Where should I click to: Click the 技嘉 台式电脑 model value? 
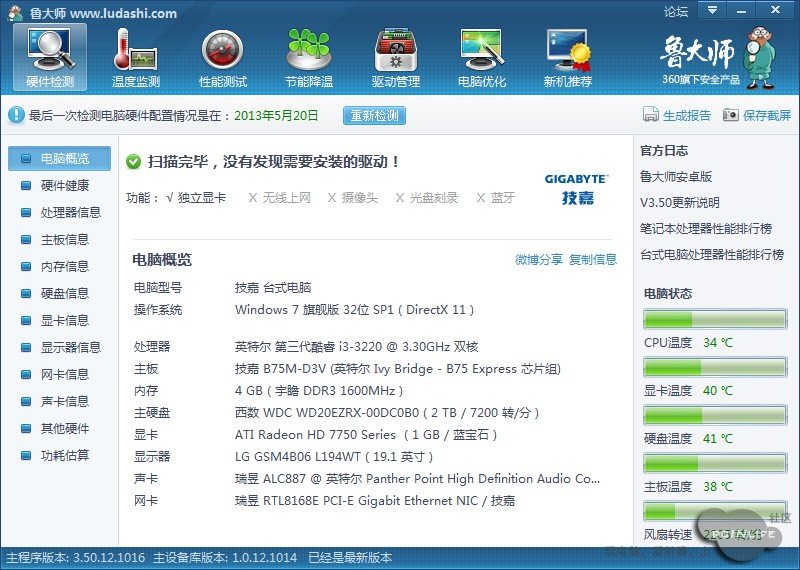point(273,288)
